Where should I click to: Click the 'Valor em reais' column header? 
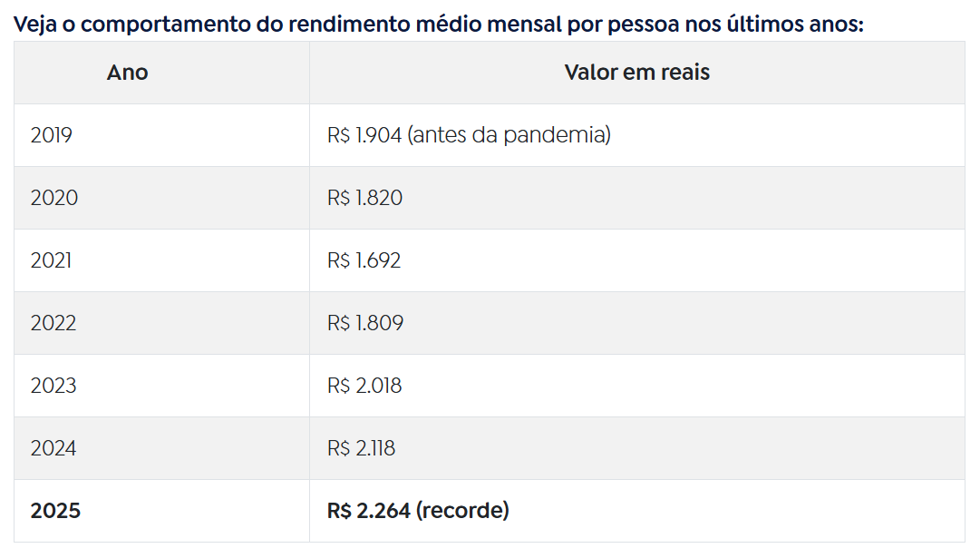(x=637, y=73)
